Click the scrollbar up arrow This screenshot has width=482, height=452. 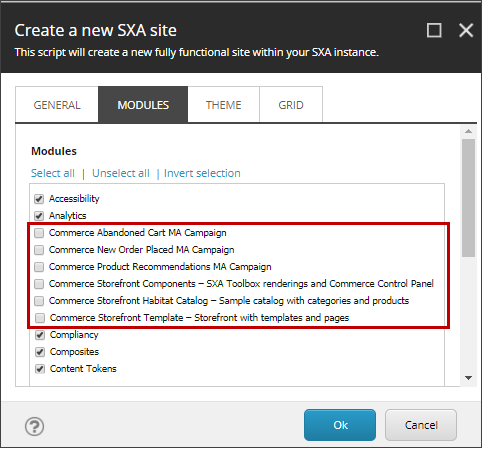(468, 131)
